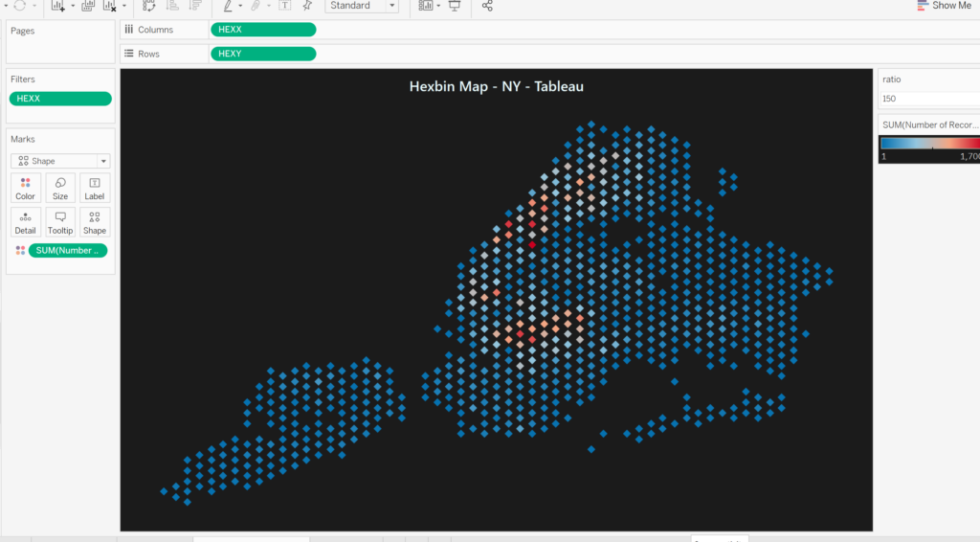The height and width of the screenshot is (542, 980).
Task: Open the Detail marks card
Action: point(25,222)
